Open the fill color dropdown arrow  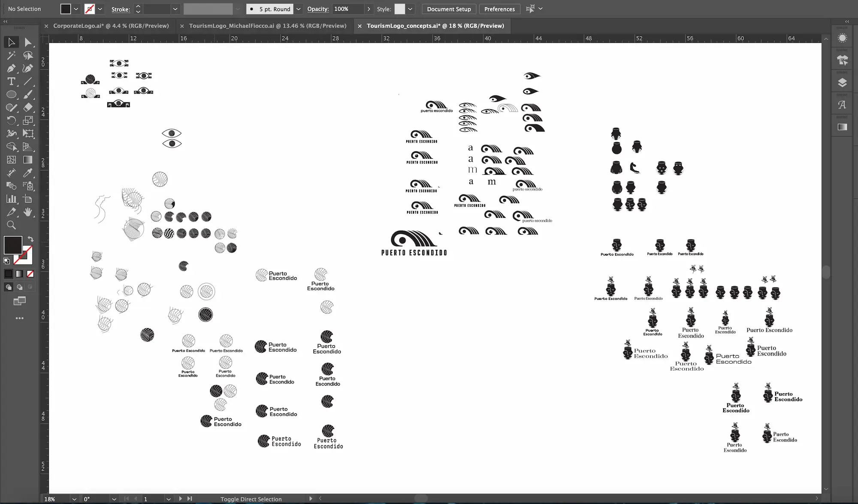76,9
